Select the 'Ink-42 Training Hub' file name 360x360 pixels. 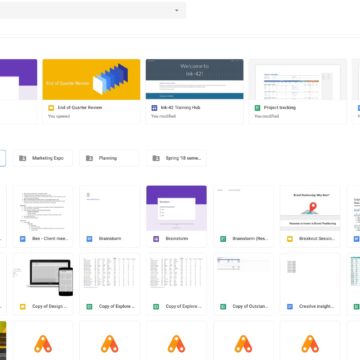click(180, 108)
